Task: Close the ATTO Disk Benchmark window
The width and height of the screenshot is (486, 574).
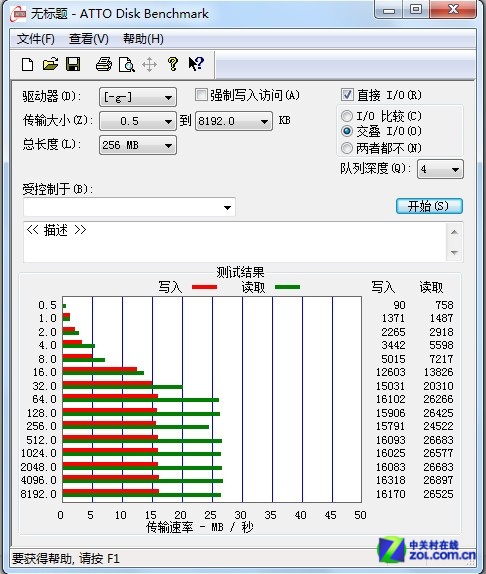Action: point(453,10)
